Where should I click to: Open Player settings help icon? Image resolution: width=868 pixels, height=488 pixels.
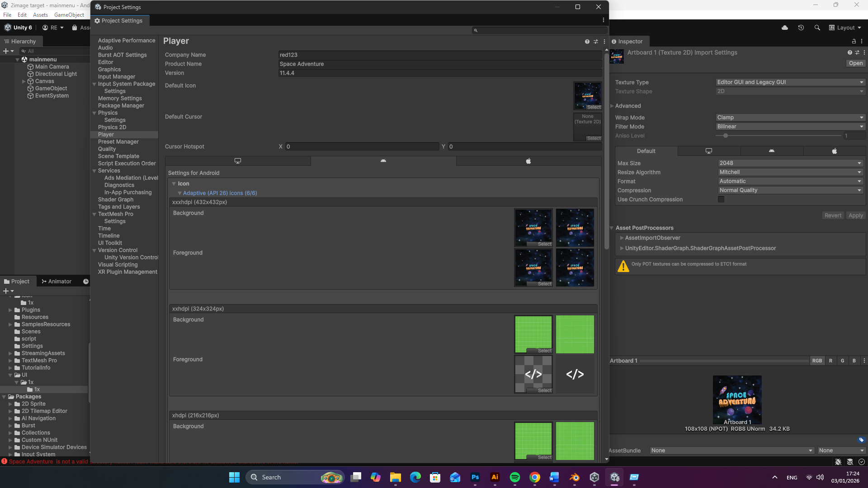click(x=587, y=42)
